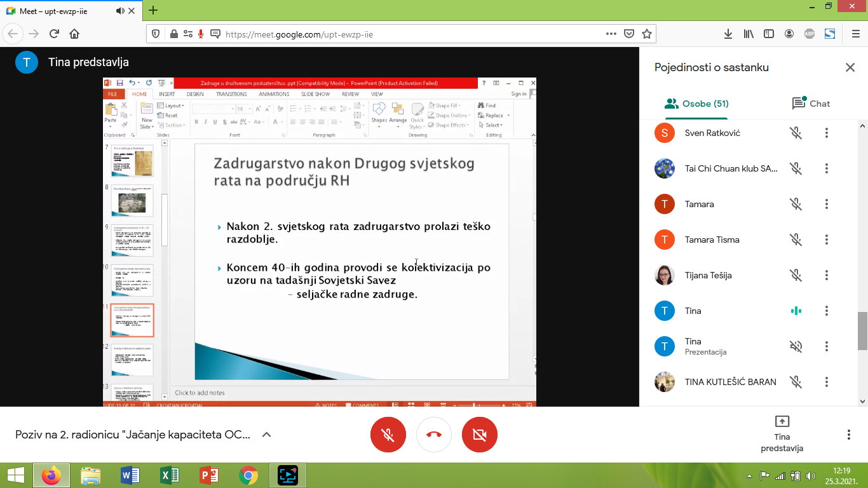The width and height of the screenshot is (868, 488).
Task: Click the Firefox downloads arrow icon
Action: pos(728,34)
